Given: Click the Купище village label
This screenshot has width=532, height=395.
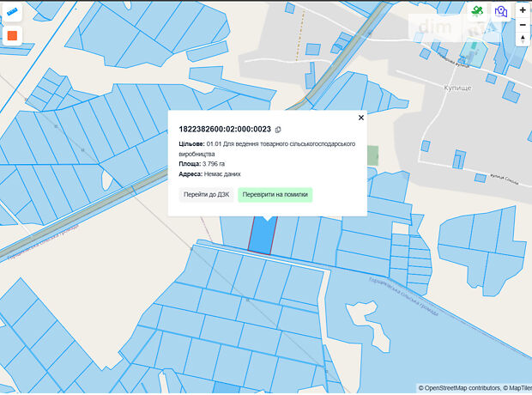Looking at the screenshot, I should click(x=466, y=88).
